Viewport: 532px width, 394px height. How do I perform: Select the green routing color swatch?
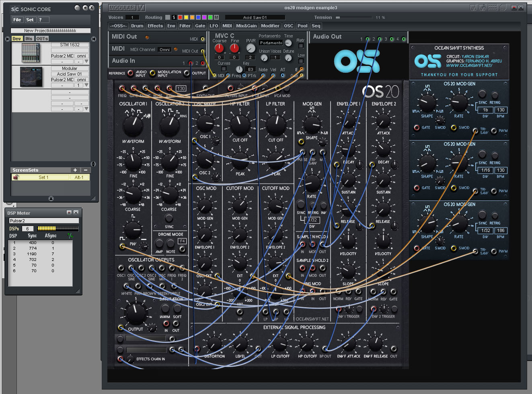pyautogui.click(x=210, y=17)
